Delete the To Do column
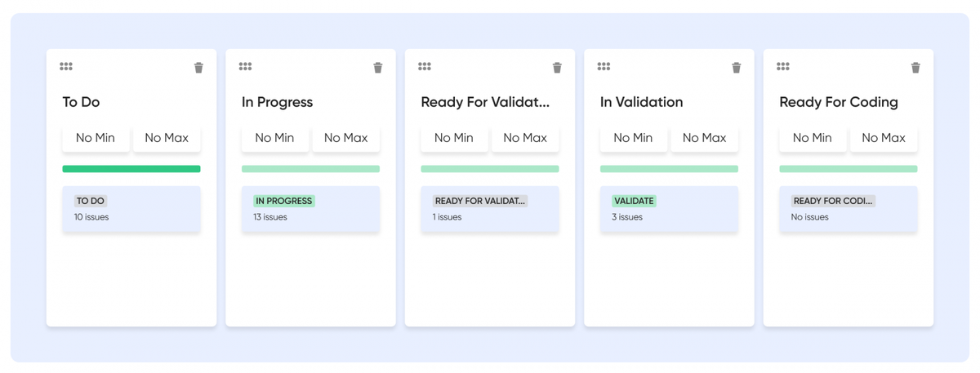Image resolution: width=980 pixels, height=373 pixels. pyautogui.click(x=198, y=68)
